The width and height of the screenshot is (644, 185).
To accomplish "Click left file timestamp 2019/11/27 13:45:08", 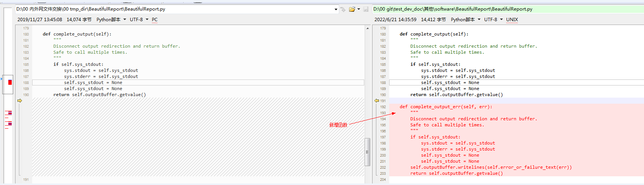I will click(40, 20).
